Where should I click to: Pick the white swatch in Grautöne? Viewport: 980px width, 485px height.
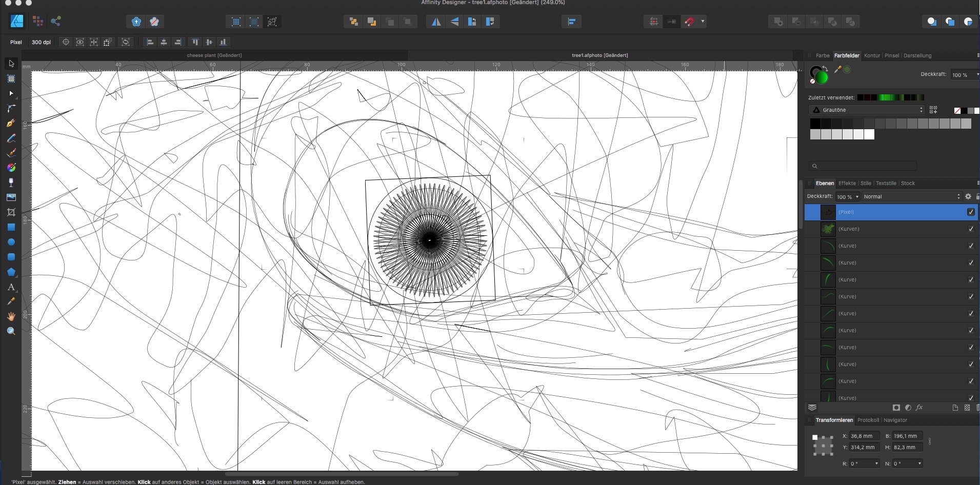tap(869, 134)
